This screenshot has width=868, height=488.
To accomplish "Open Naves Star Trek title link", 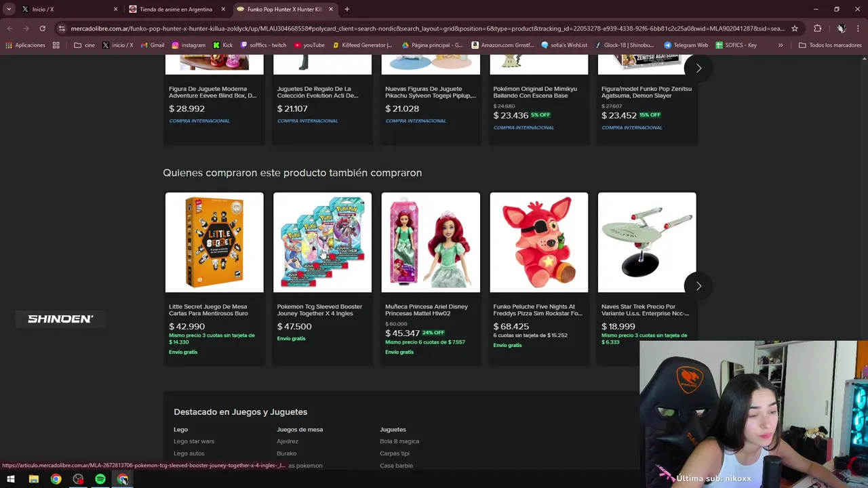I will point(645,310).
